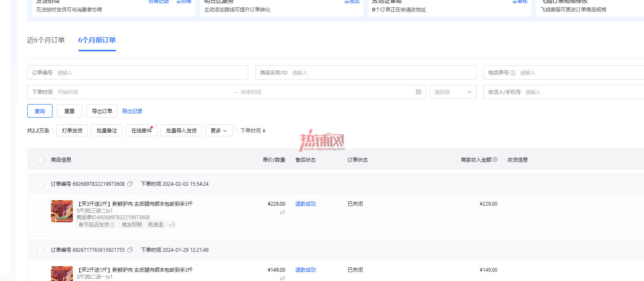Click 退款成功 link on ¥229.00 order
Screen dimensions: 644x281
(x=305, y=204)
